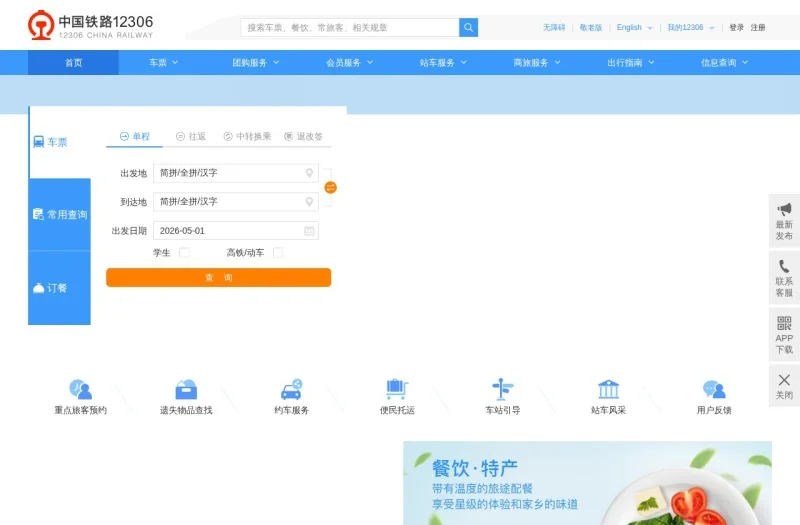Open the 我的12306 dropdown
The image size is (800, 525).
pyautogui.click(x=691, y=28)
